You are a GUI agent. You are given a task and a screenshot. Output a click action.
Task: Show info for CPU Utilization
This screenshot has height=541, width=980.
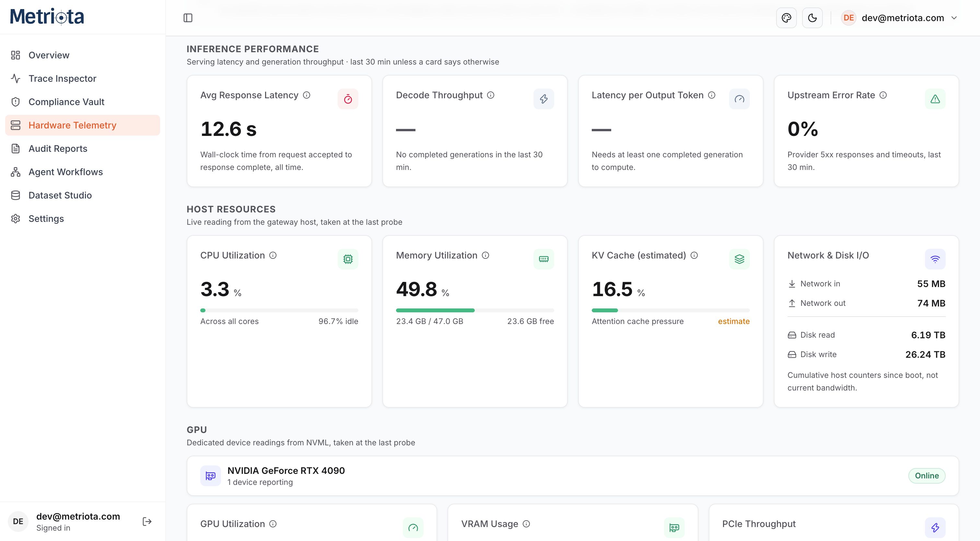tap(273, 256)
